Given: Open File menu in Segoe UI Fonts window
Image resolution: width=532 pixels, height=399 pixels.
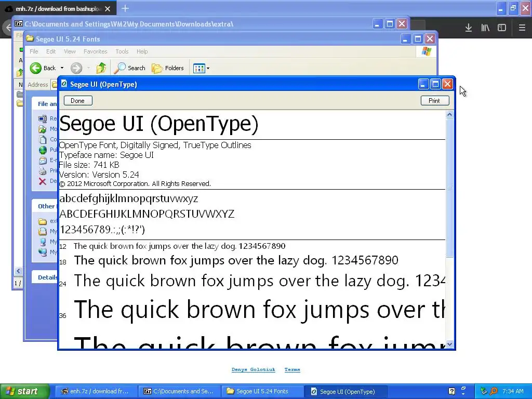Looking at the screenshot, I should (34, 51).
